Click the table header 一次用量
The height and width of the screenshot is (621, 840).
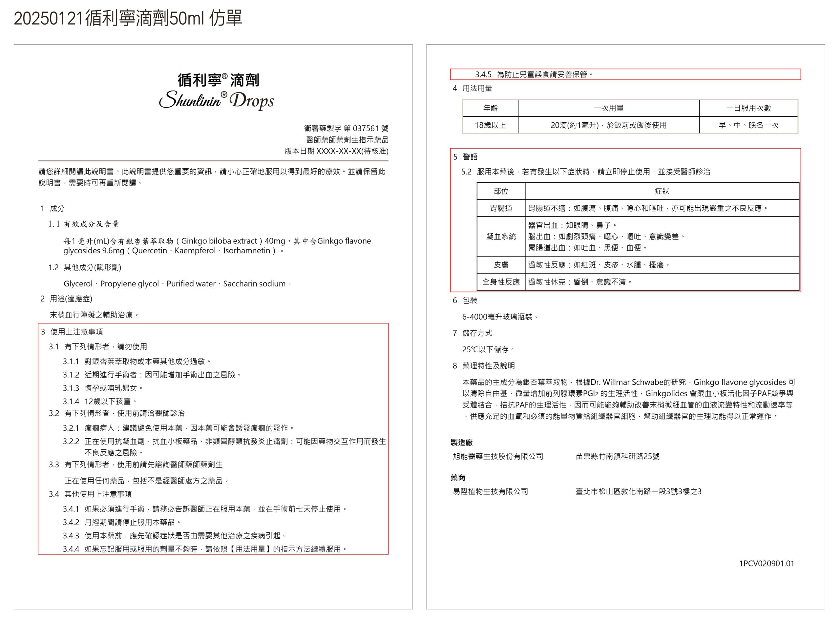pyautogui.click(x=609, y=108)
